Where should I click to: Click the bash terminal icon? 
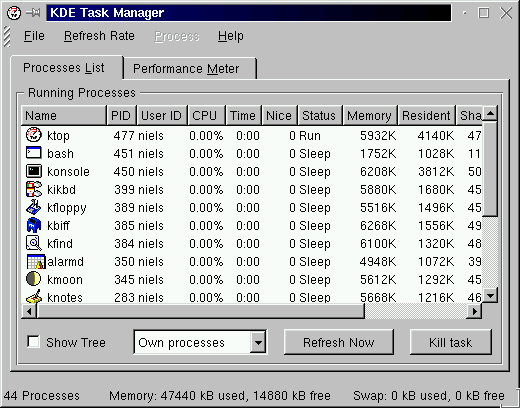[x=34, y=153]
